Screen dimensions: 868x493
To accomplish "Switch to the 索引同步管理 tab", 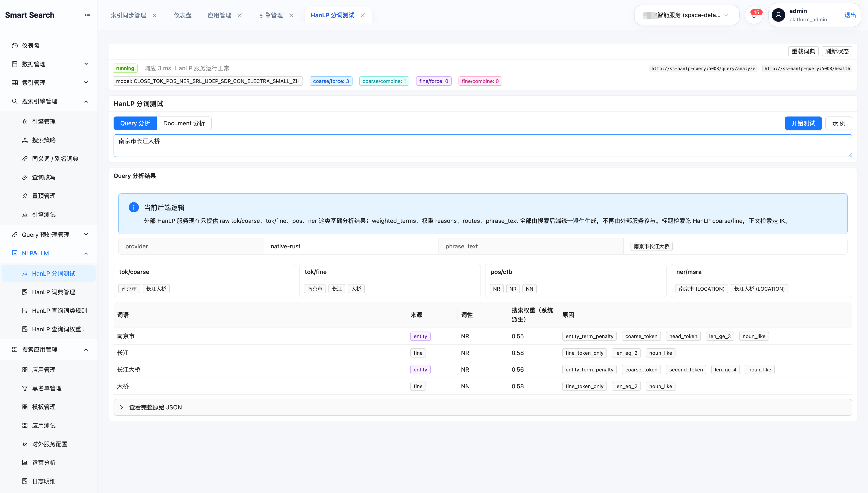I will (x=128, y=15).
